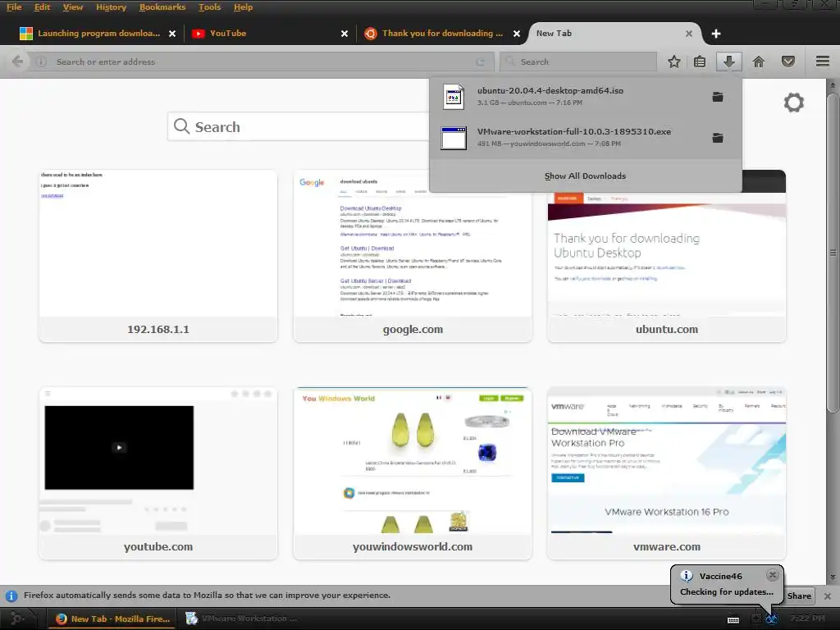
Task: Toggle the Downloads arrow button
Action: pos(728,62)
